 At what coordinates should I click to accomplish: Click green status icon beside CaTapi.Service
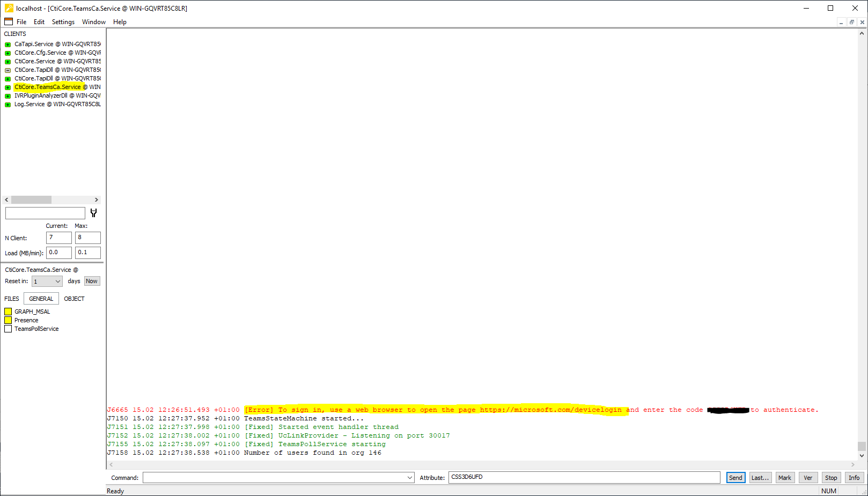8,45
